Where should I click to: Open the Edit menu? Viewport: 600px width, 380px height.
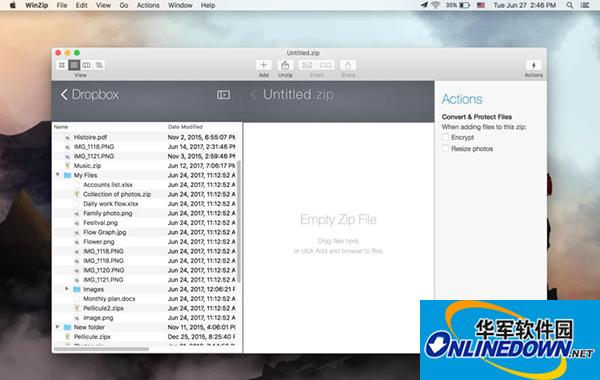pyautogui.click(x=82, y=5)
